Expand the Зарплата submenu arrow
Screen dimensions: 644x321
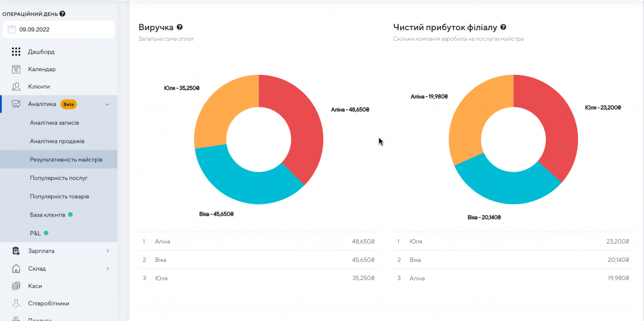click(x=108, y=251)
